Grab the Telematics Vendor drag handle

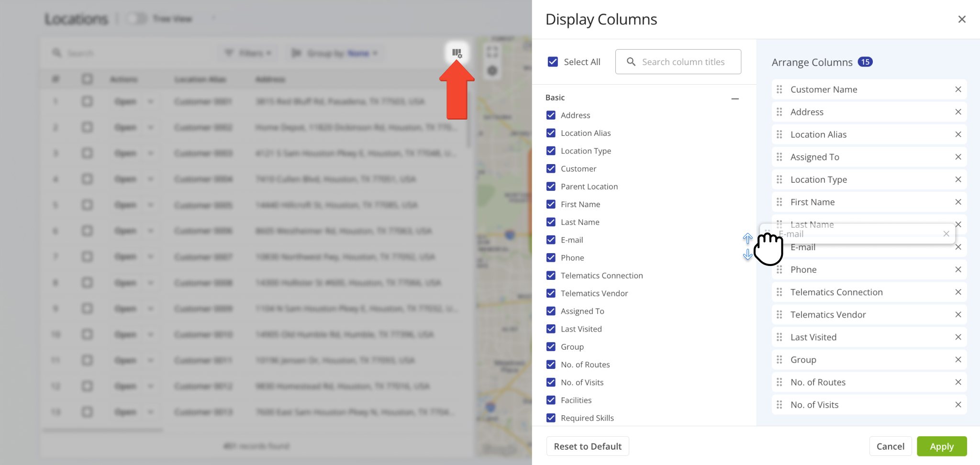780,314
